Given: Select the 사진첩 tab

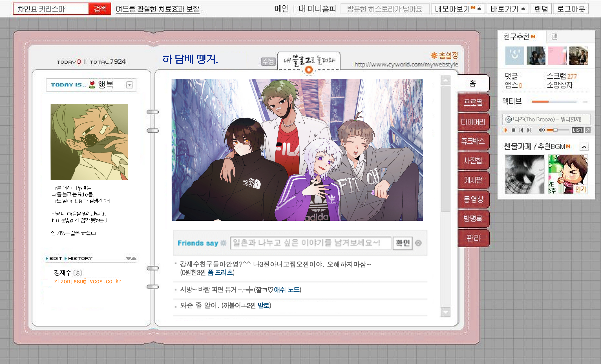Looking at the screenshot, I should click(x=473, y=160).
